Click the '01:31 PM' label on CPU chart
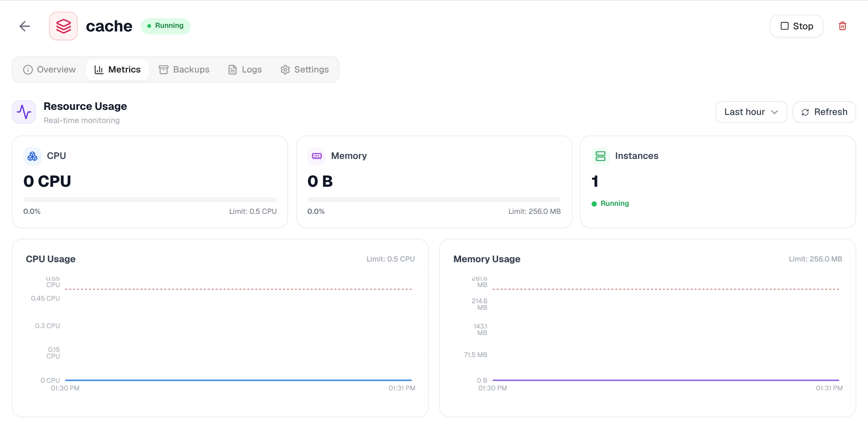The height and width of the screenshot is (446, 868). [402, 388]
